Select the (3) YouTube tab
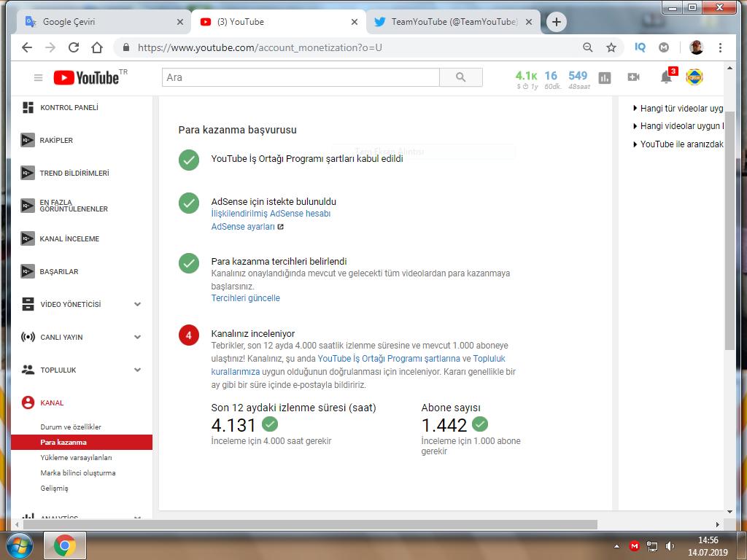This screenshot has height=560, width=747. (x=279, y=22)
